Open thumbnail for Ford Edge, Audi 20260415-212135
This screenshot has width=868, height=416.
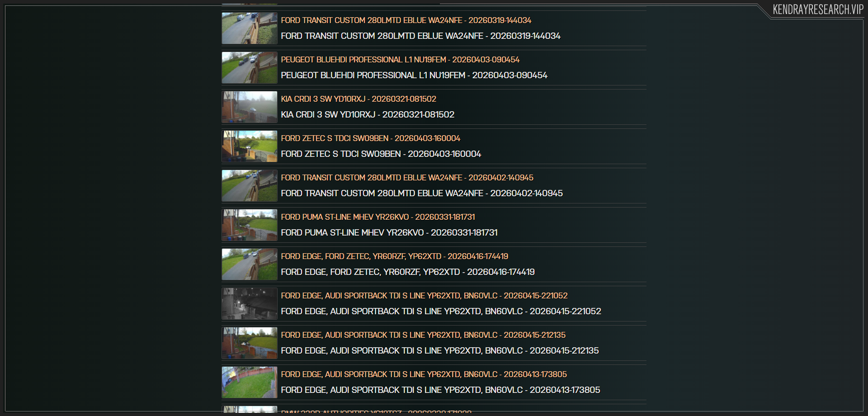coord(250,343)
